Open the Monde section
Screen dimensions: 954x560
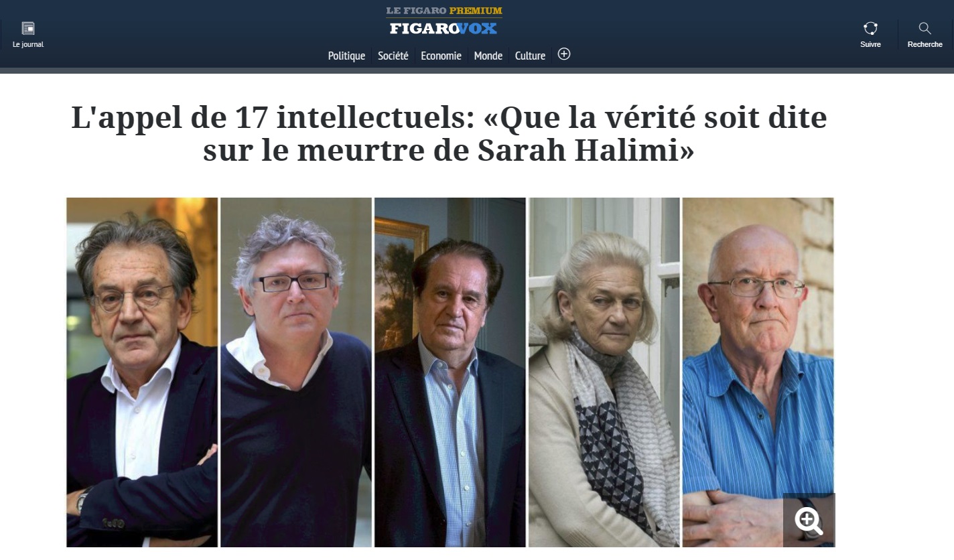coord(488,56)
